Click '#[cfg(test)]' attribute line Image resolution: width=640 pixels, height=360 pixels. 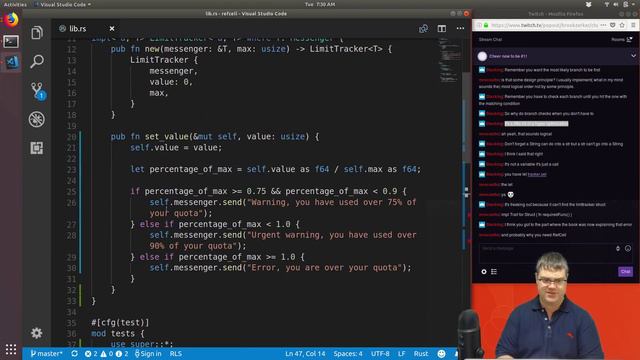[x=120, y=322]
